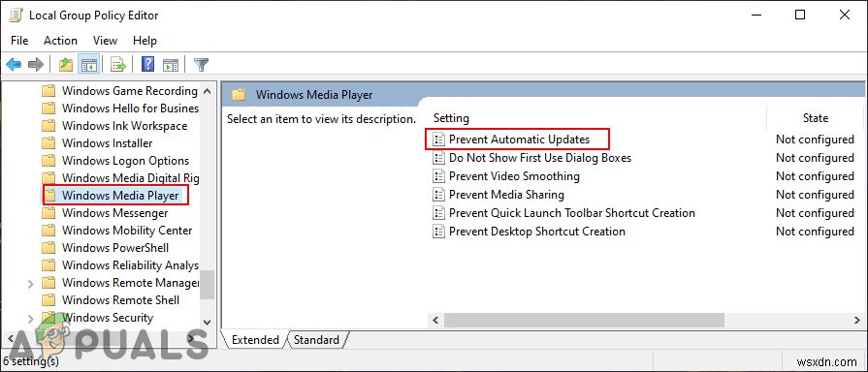Click the Windows Remote Shell folder icon

click(49, 300)
